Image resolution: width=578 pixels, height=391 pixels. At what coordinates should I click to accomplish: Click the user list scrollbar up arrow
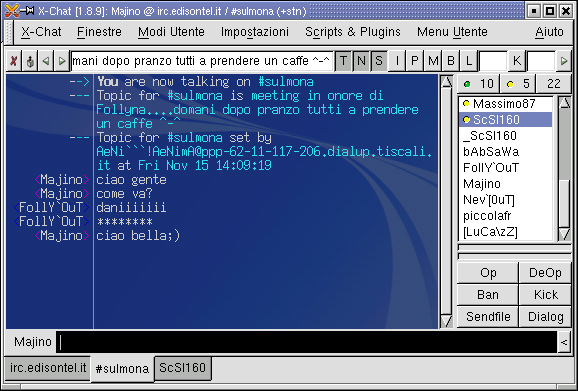[565, 103]
